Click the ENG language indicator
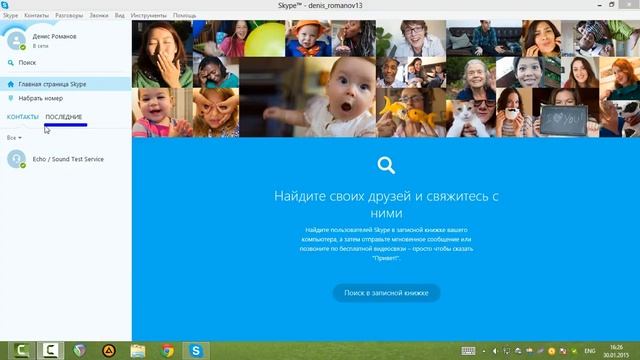The image size is (640, 360). [x=590, y=351]
